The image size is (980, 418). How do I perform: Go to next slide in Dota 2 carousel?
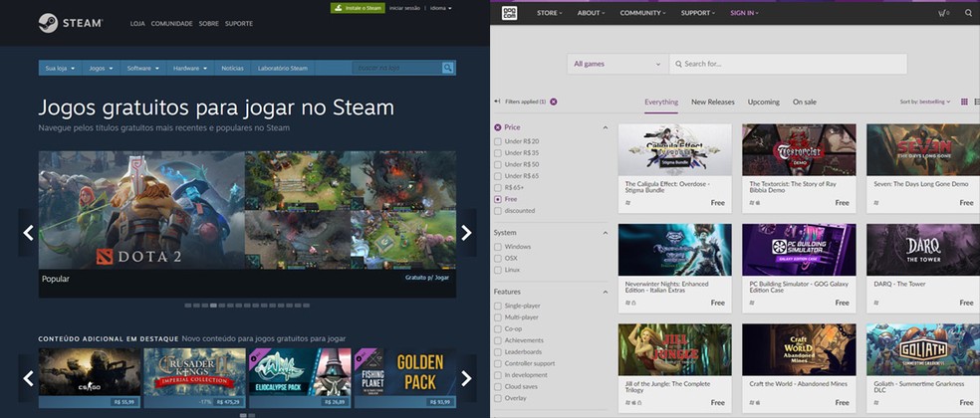click(x=466, y=233)
